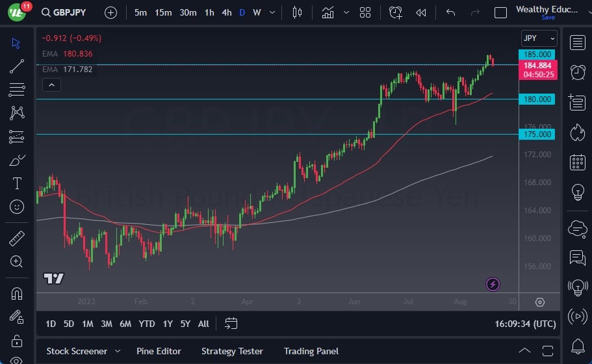
Task: Select the 4h timeframe button
Action: (x=226, y=12)
